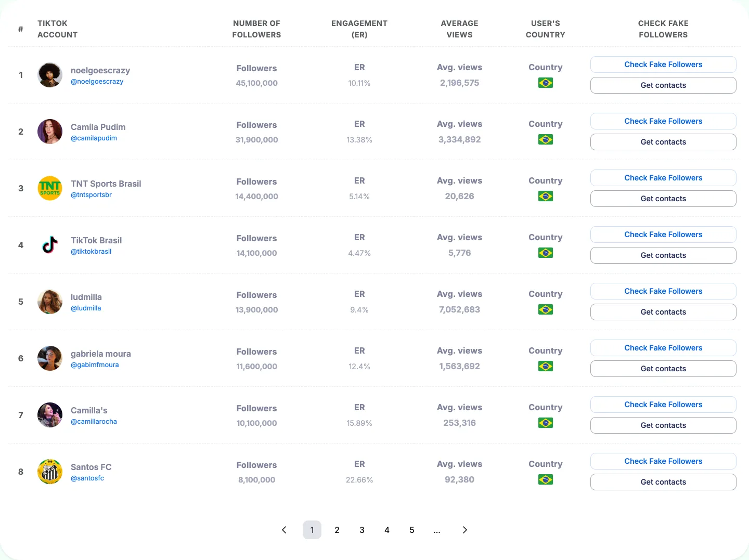Open @tiktokbrasil handle link
The image size is (749, 560).
pyautogui.click(x=91, y=252)
